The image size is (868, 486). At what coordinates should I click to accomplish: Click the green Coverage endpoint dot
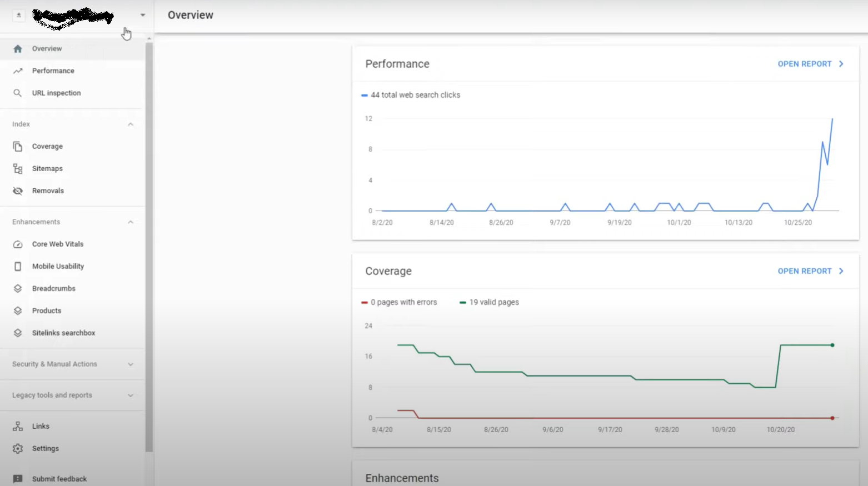click(x=832, y=345)
